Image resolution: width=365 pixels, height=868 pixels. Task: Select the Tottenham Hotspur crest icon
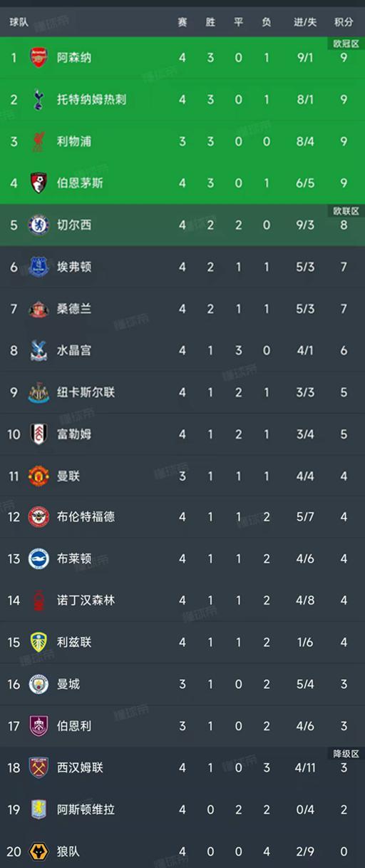(x=38, y=99)
